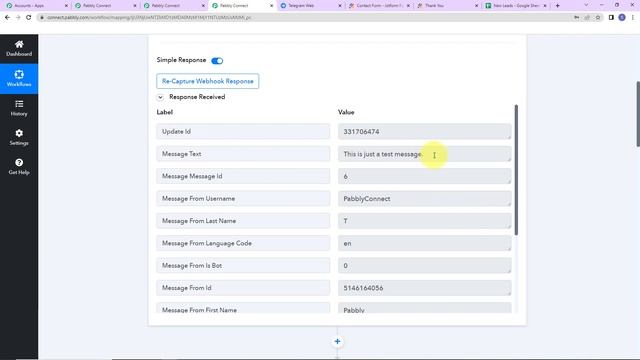The height and width of the screenshot is (360, 640).
Task: Click the value 331706474
Action: click(424, 131)
